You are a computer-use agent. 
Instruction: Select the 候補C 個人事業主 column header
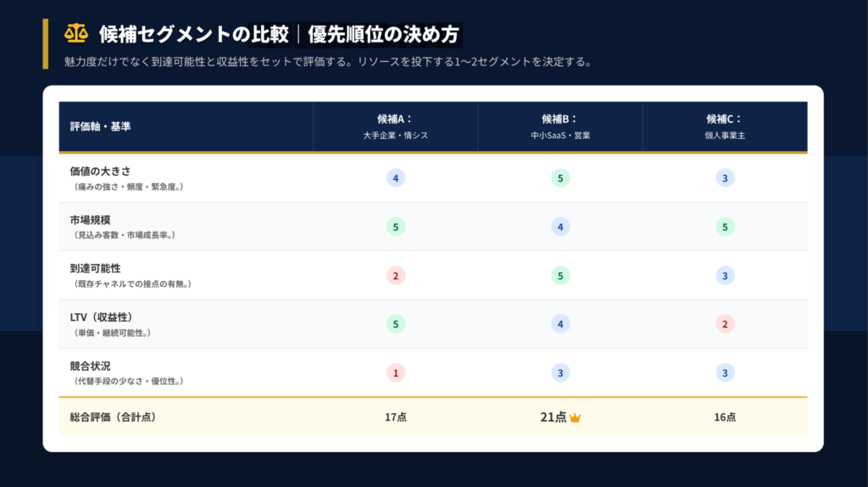tap(724, 126)
